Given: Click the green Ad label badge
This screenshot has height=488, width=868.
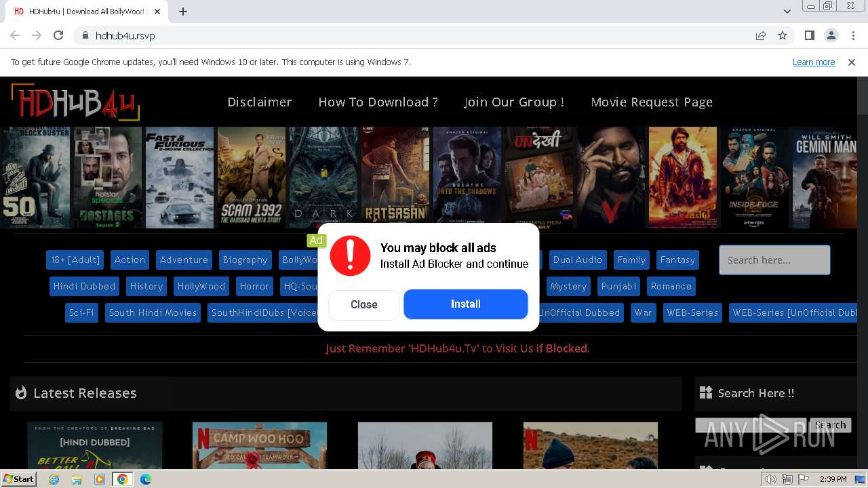Looking at the screenshot, I should coord(316,240).
